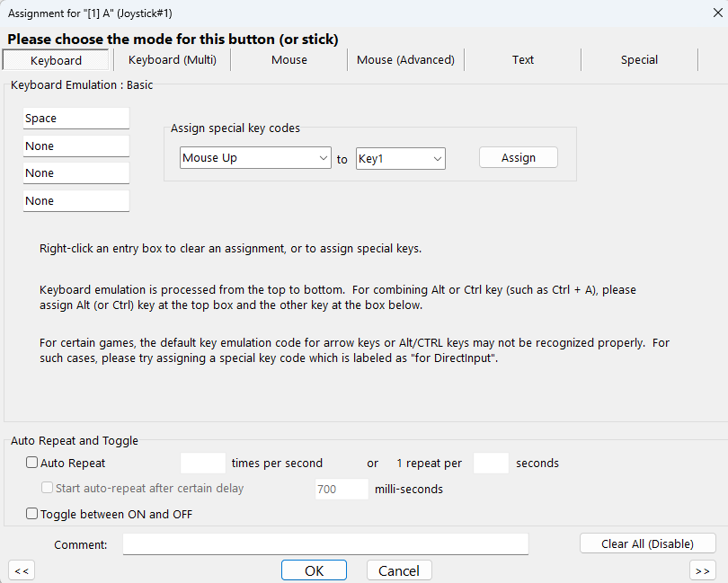Enable the Auto Repeat checkbox
This screenshot has width=728, height=583.
32,464
